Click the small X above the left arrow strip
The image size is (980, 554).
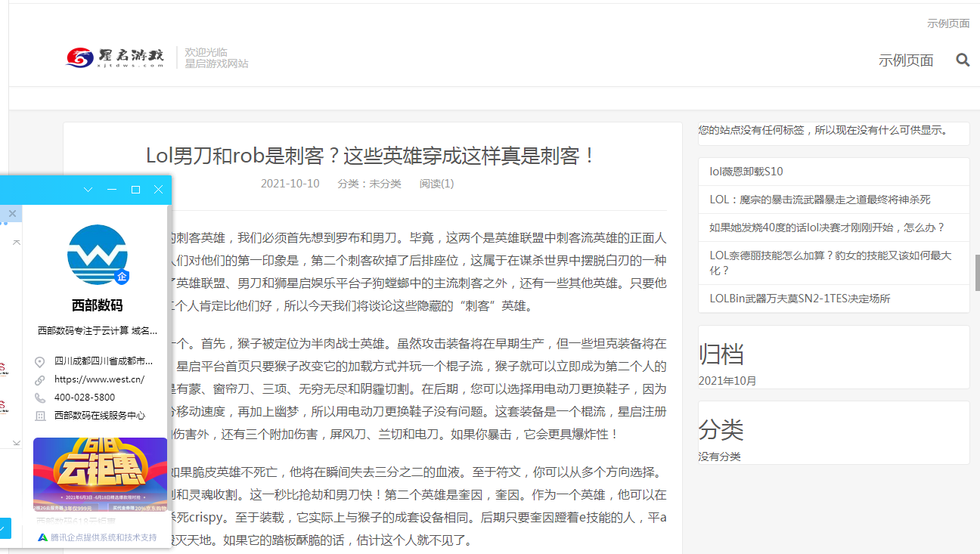click(12, 214)
